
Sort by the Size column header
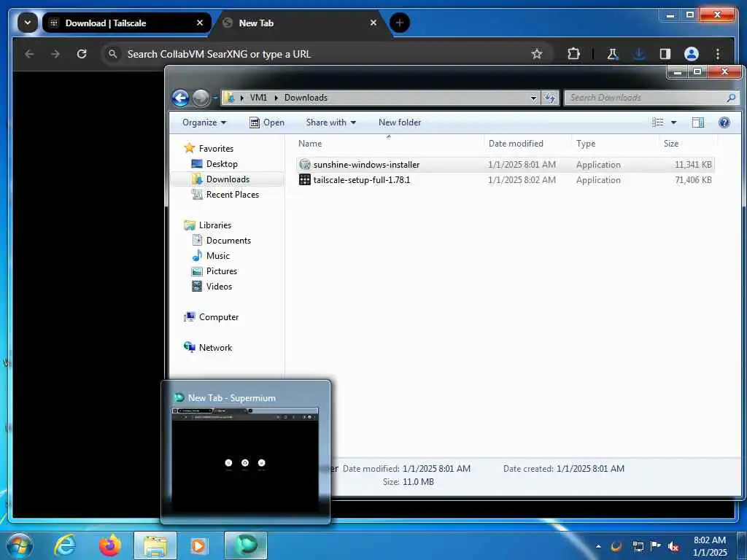[688, 144]
